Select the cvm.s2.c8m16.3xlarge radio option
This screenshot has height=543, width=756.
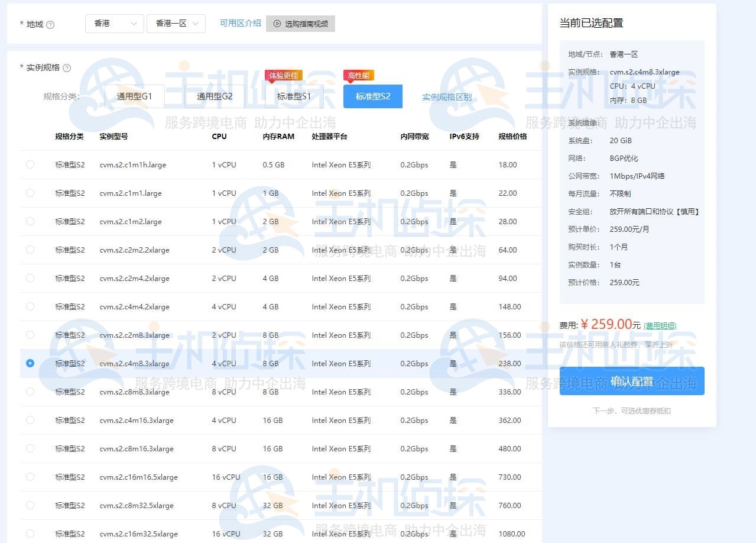pos(30,448)
